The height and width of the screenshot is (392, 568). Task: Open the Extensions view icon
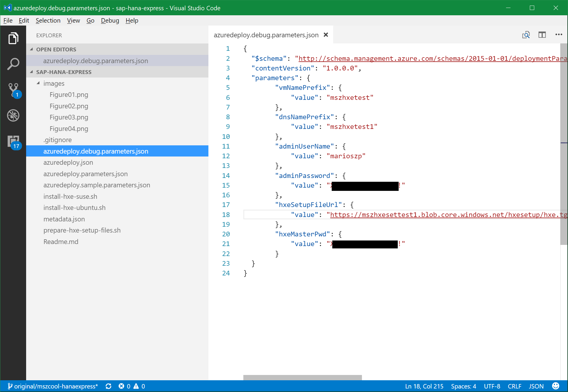13,142
